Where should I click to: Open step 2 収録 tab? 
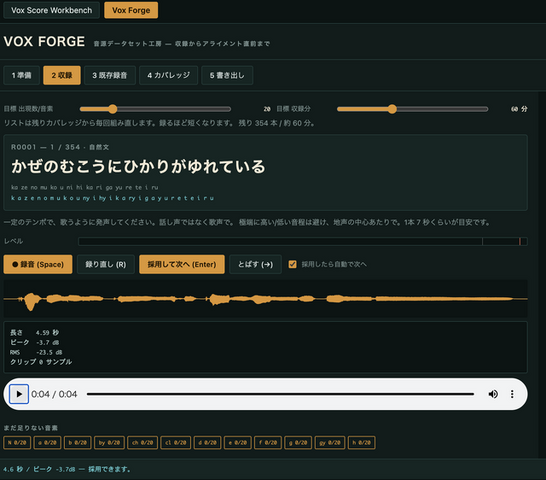click(x=62, y=75)
